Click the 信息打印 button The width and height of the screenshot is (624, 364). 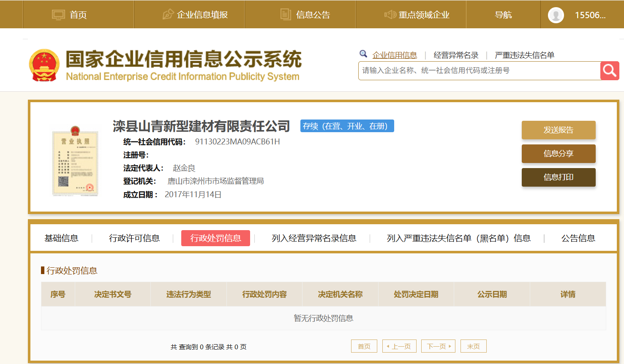pyautogui.click(x=558, y=177)
